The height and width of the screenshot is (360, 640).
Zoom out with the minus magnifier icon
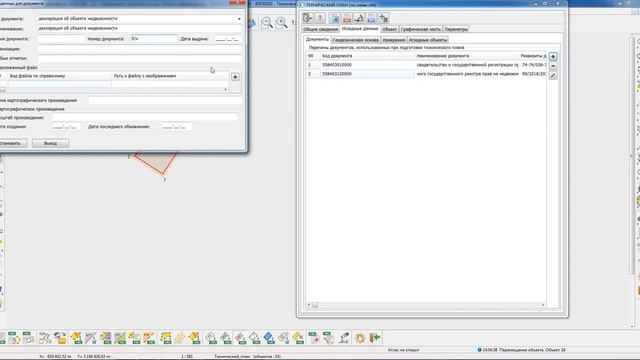(267, 23)
